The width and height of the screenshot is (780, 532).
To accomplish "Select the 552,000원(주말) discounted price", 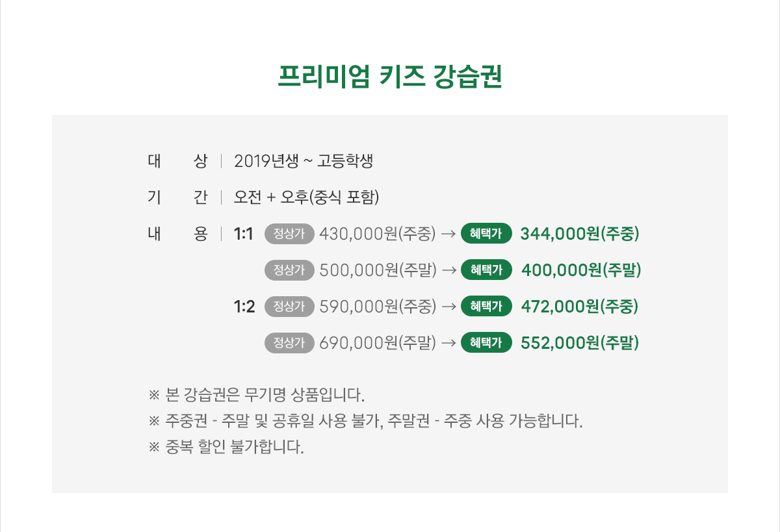I will [x=580, y=342].
